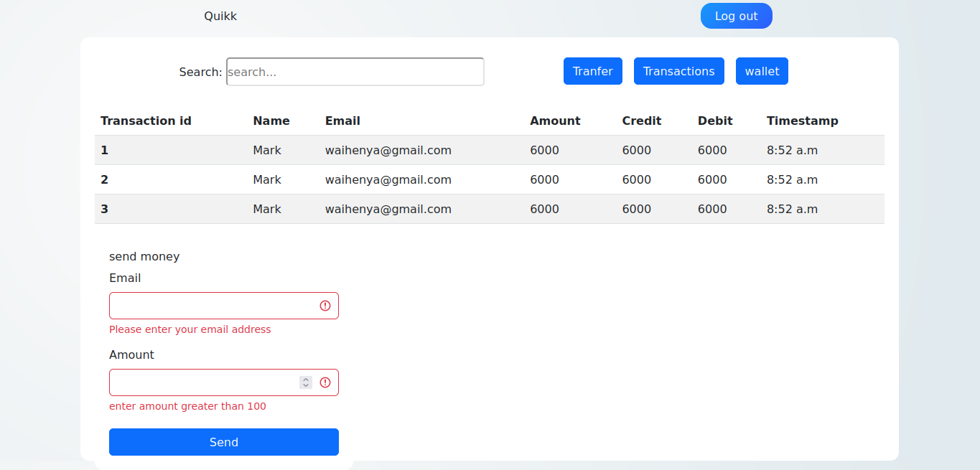The image size is (980, 470).
Task: Click the name Mark in transaction 2
Action: [x=267, y=179]
